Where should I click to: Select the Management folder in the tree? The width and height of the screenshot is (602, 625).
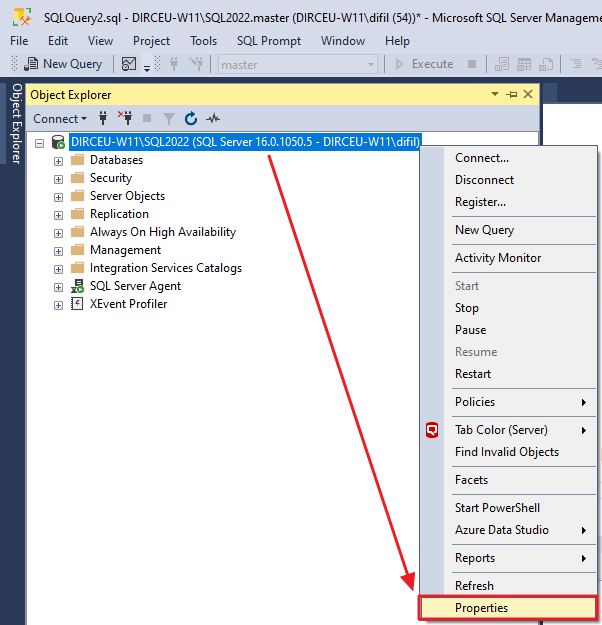coord(125,250)
